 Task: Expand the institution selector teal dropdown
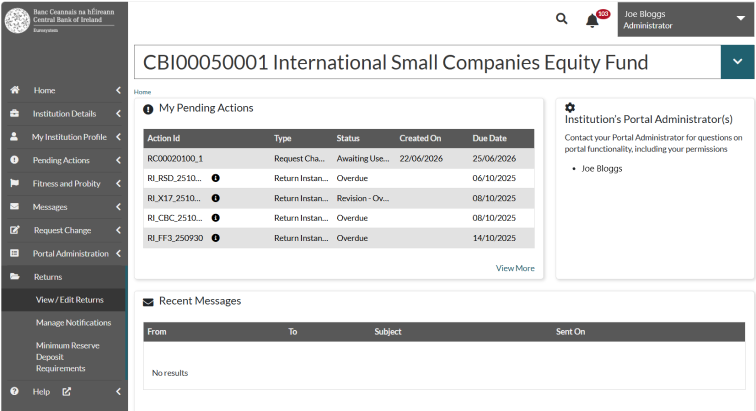pyautogui.click(x=737, y=62)
